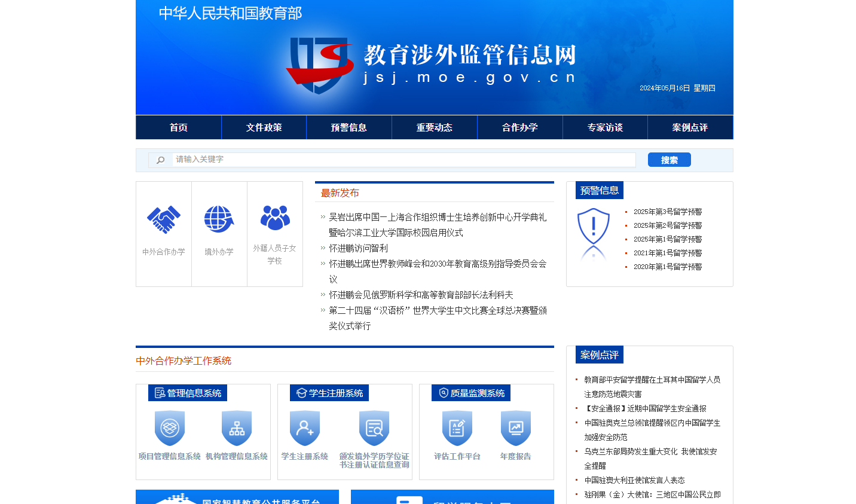Image resolution: width=856 pixels, height=504 pixels.
Task: Click the 评估工作平台 document icon
Action: click(x=456, y=427)
